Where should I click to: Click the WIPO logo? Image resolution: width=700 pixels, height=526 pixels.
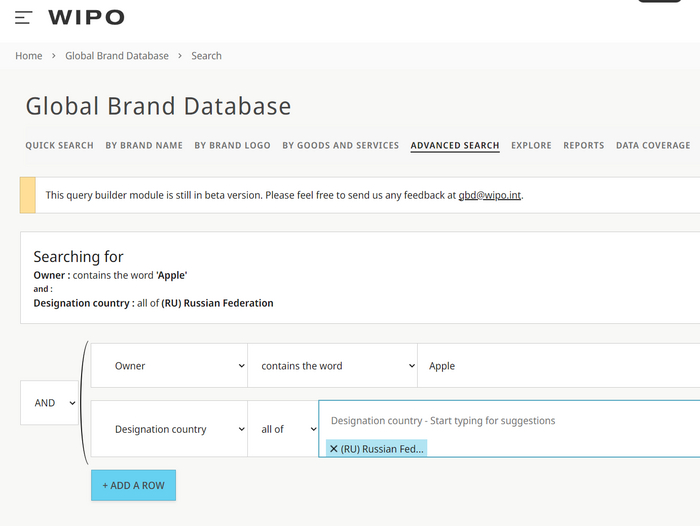click(x=86, y=18)
